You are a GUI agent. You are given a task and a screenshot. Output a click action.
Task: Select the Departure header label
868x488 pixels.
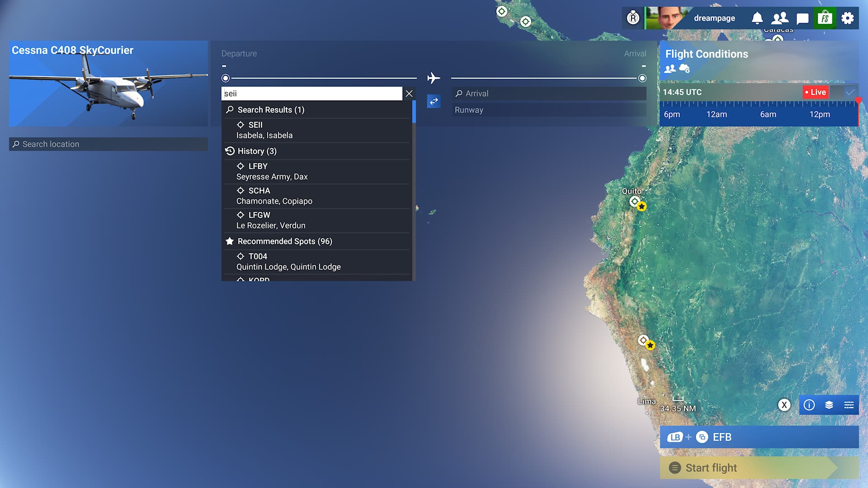pyautogui.click(x=239, y=53)
